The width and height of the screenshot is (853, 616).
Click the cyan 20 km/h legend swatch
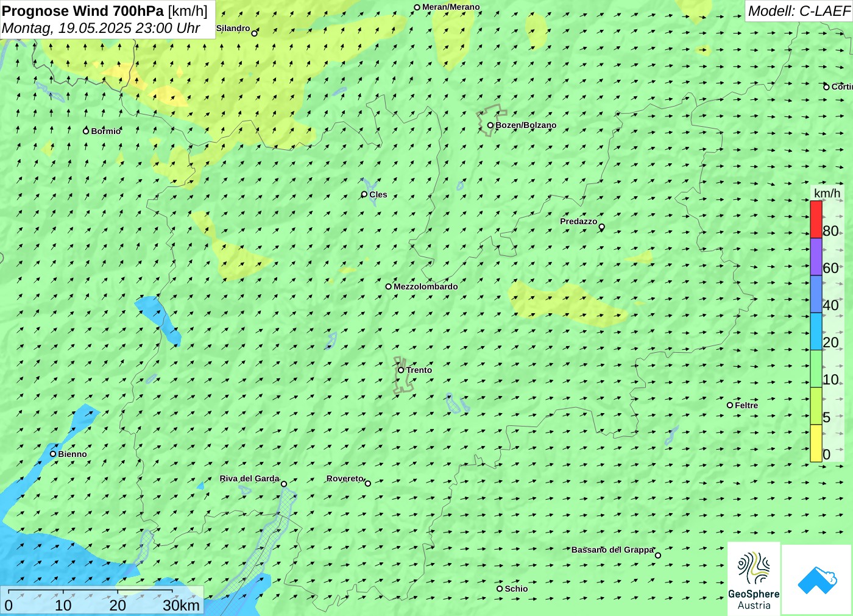click(x=816, y=331)
